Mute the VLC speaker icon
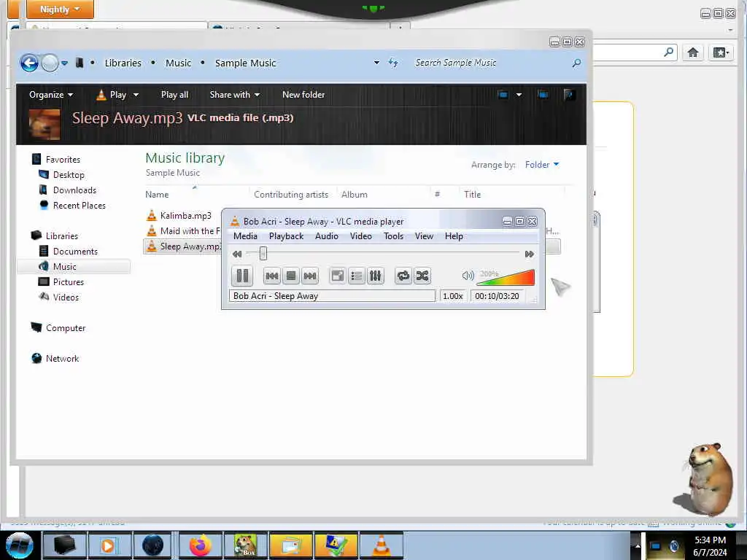 tap(468, 275)
